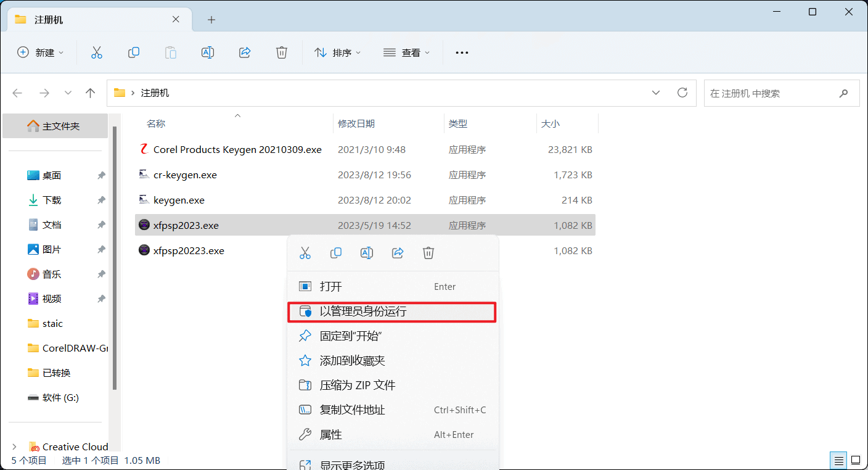The width and height of the screenshot is (868, 470).
Task: Select the cr-keygen.exe file icon
Action: 144,175
